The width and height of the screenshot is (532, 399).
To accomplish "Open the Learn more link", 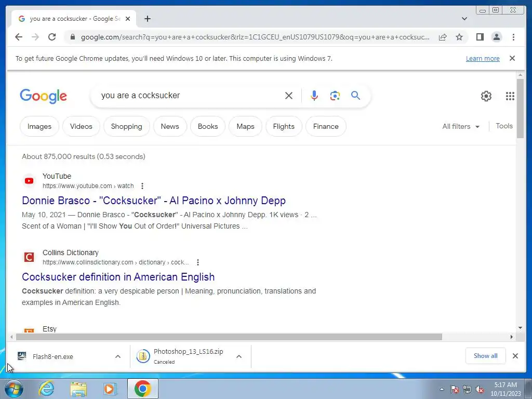I will (x=483, y=58).
